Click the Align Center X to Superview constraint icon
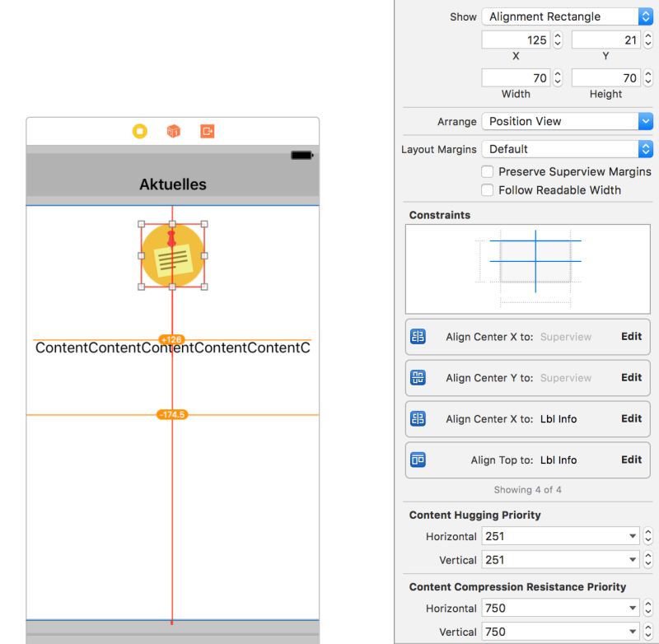The image size is (659, 644). click(x=418, y=337)
